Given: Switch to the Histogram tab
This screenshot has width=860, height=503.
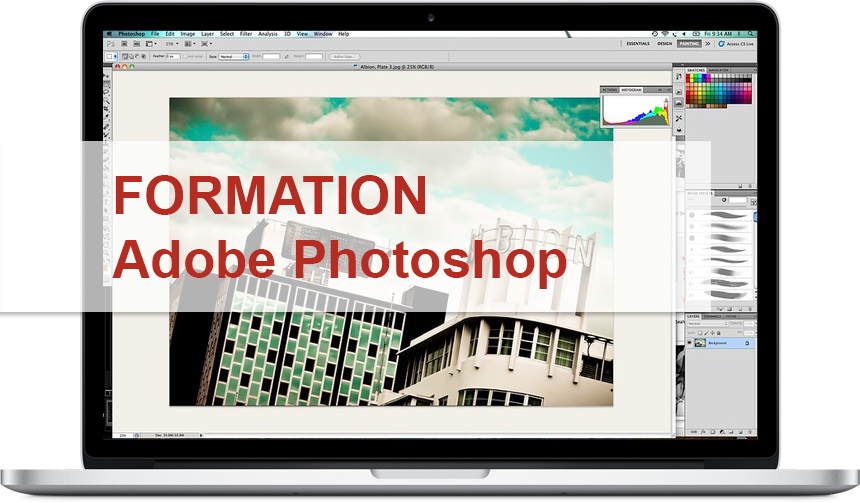Looking at the screenshot, I should point(631,90).
